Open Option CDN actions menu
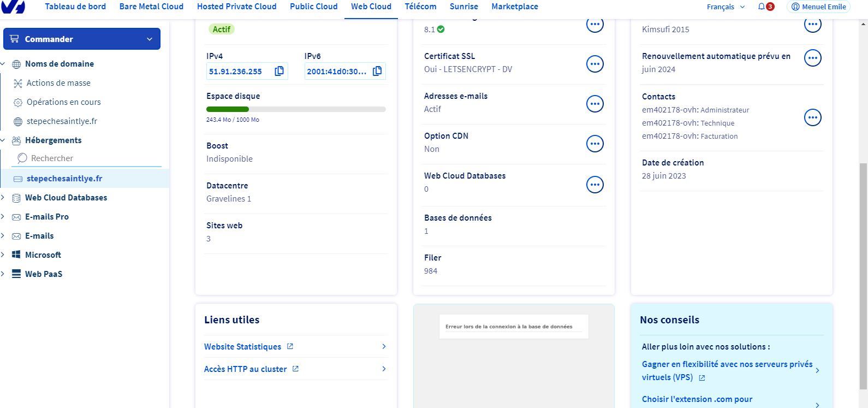The height and width of the screenshot is (408, 868). pos(594,144)
